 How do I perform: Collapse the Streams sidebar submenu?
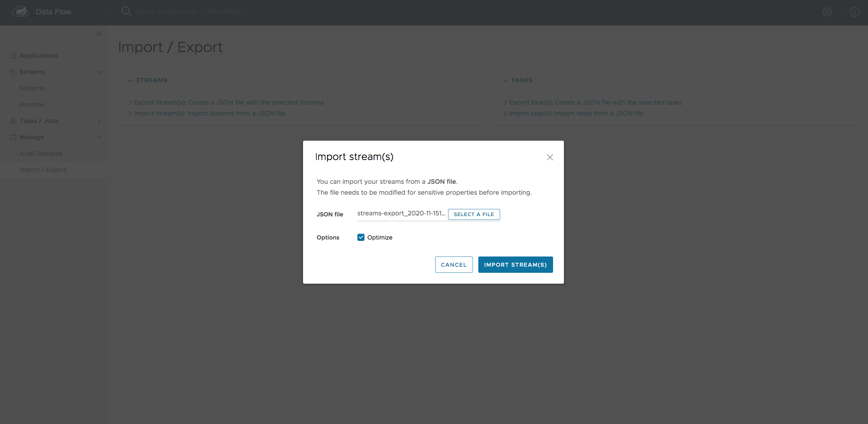[99, 71]
